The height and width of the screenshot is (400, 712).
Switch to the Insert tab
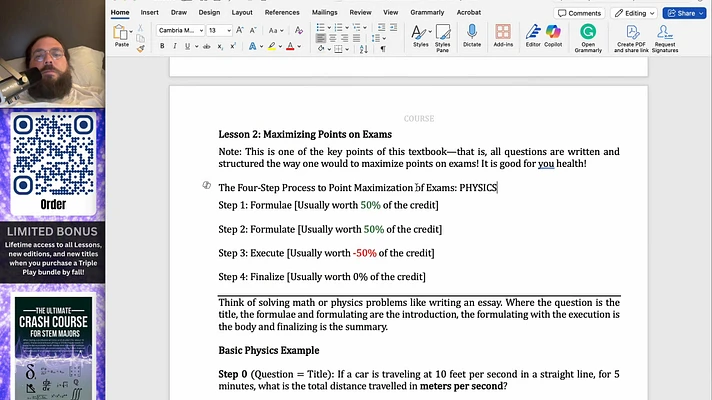coord(149,12)
